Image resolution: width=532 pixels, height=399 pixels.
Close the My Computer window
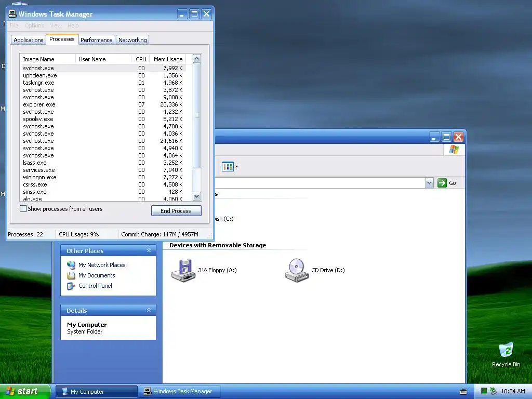pyautogui.click(x=458, y=137)
